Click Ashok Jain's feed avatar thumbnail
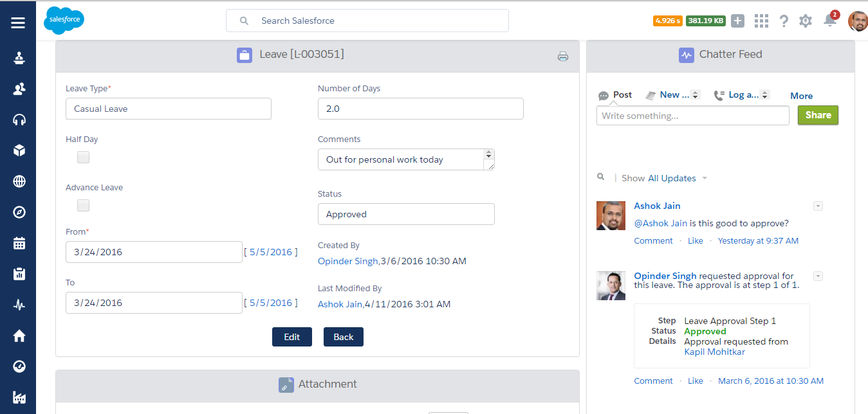 coord(611,215)
